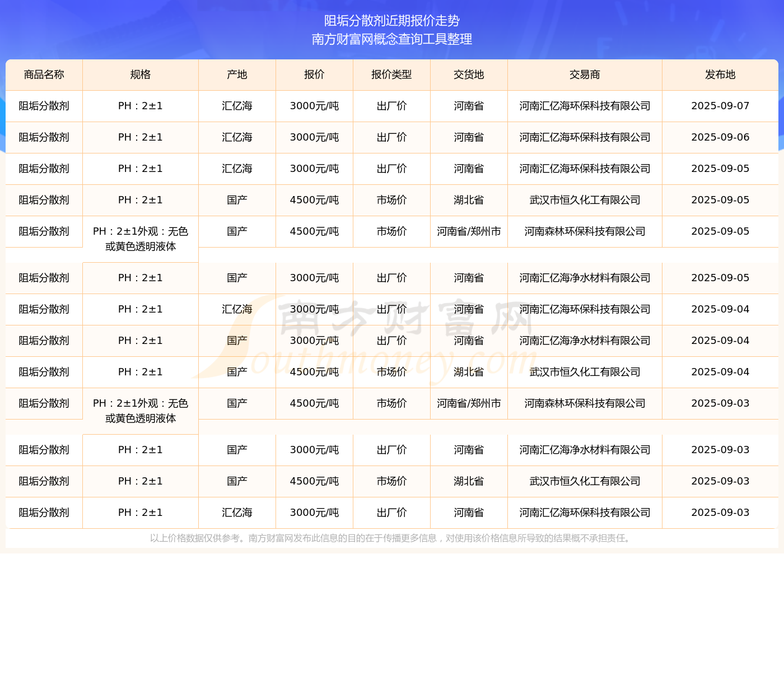The image size is (784, 675).
Task: Select the 发布地 column header
Action: 720,75
